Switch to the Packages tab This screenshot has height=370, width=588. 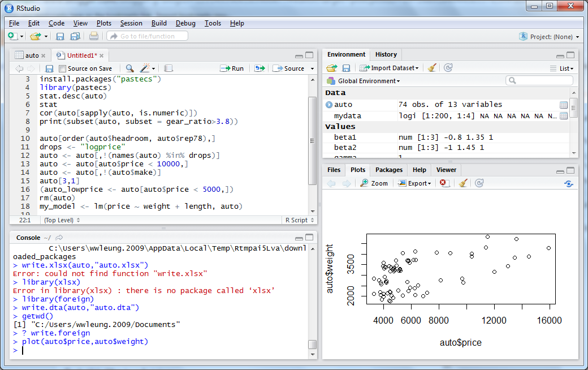388,169
